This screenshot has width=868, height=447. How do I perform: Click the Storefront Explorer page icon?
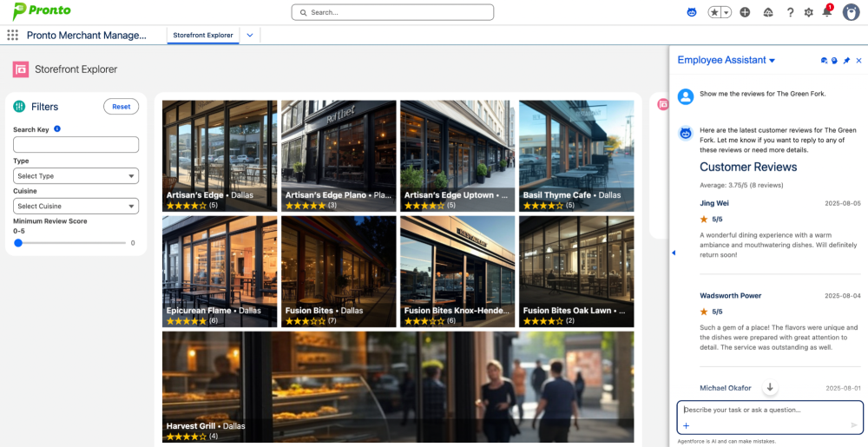(x=21, y=69)
